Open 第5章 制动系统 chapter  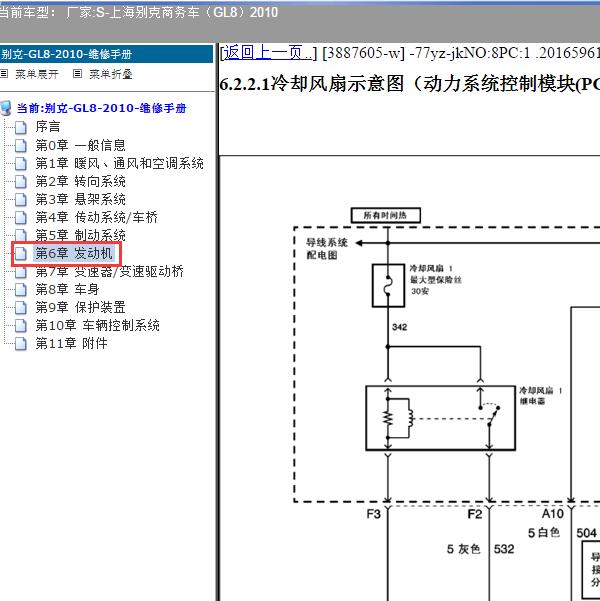pyautogui.click(x=81, y=235)
